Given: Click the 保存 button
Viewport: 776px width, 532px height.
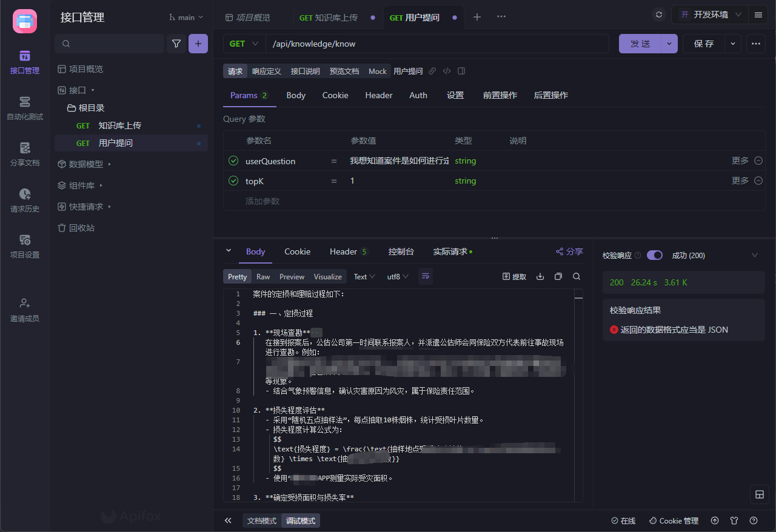Looking at the screenshot, I should click(704, 44).
